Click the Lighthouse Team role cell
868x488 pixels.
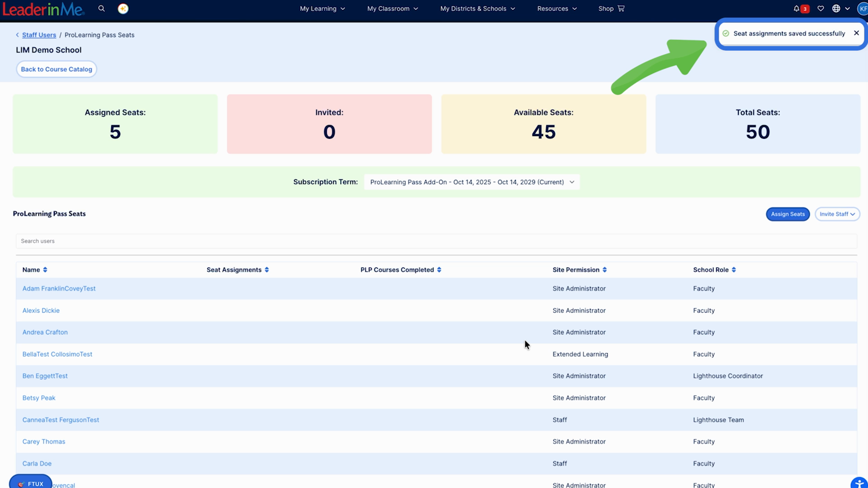718,420
